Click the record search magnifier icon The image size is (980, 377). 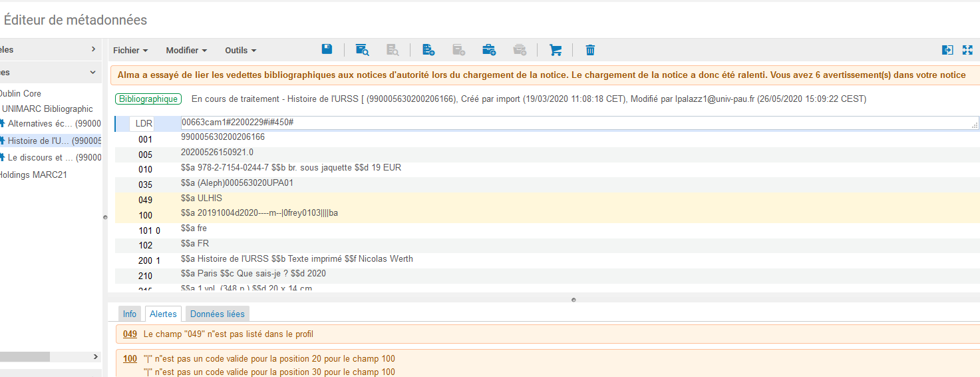[x=362, y=50]
